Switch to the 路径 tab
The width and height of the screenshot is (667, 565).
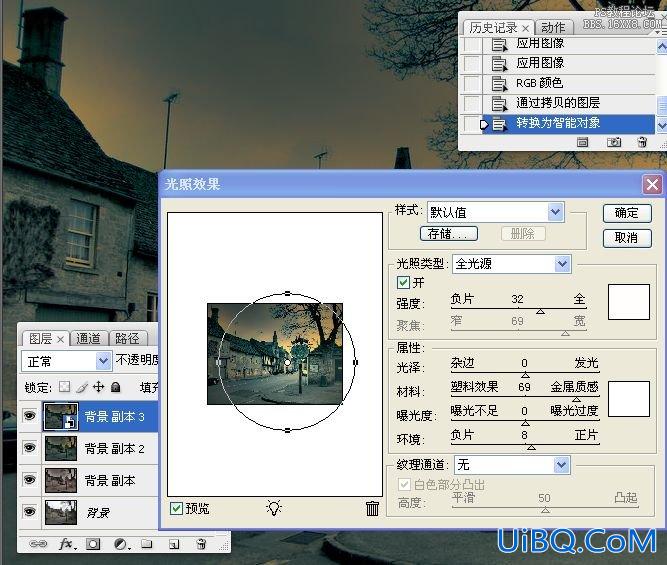pyautogui.click(x=127, y=339)
